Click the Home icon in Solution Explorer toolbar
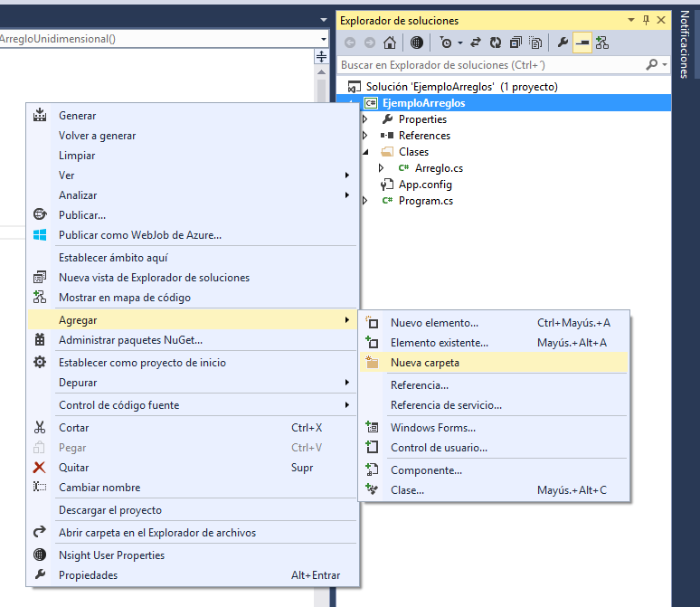The height and width of the screenshot is (607, 700). pos(389,43)
